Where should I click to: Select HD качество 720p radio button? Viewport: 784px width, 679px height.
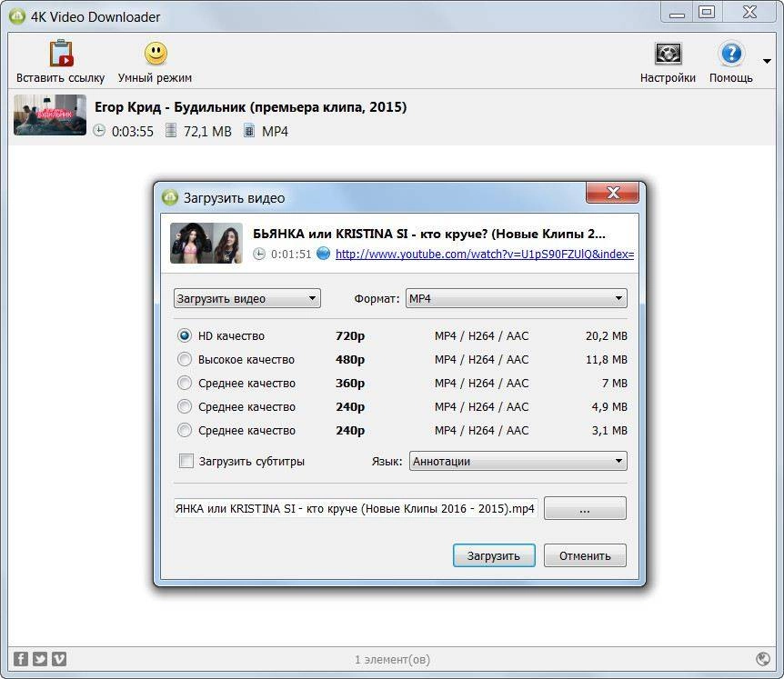[185, 335]
